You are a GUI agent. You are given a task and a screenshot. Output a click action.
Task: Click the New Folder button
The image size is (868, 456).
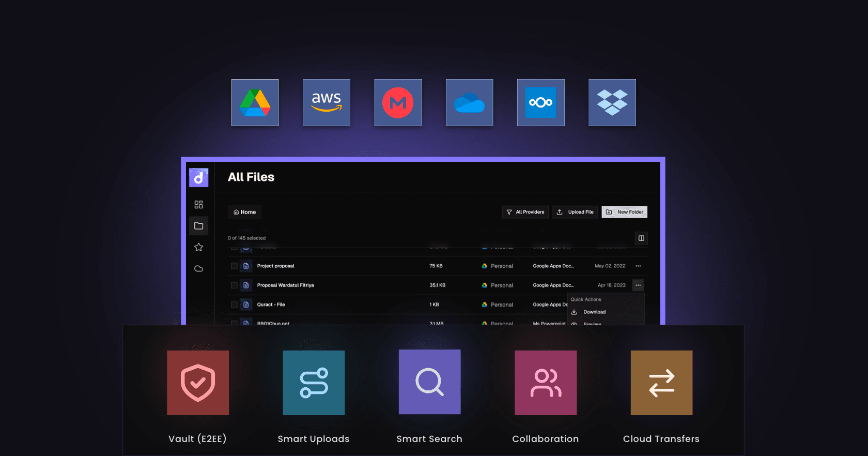click(x=625, y=212)
